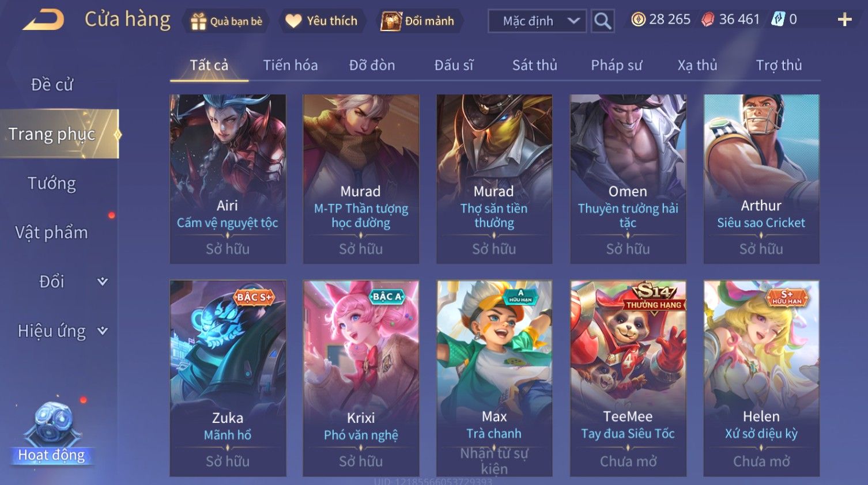Add currency with the plus icon
868x485 pixels.
click(844, 20)
